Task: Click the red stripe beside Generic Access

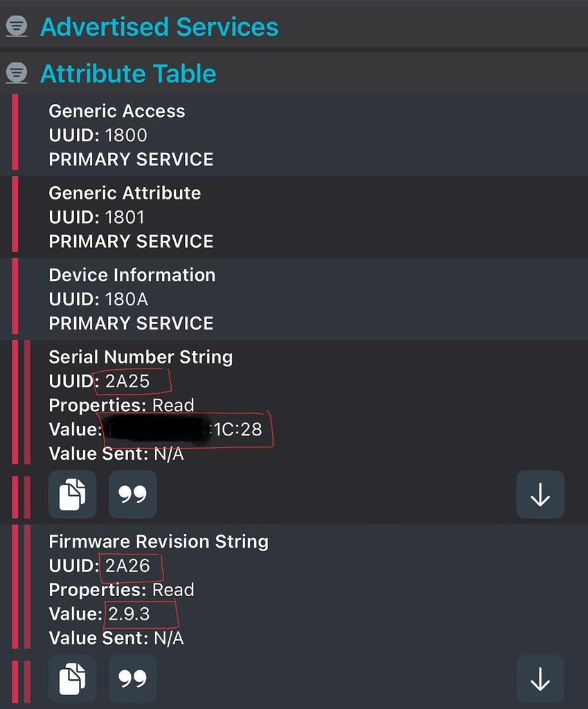Action: coord(15,134)
